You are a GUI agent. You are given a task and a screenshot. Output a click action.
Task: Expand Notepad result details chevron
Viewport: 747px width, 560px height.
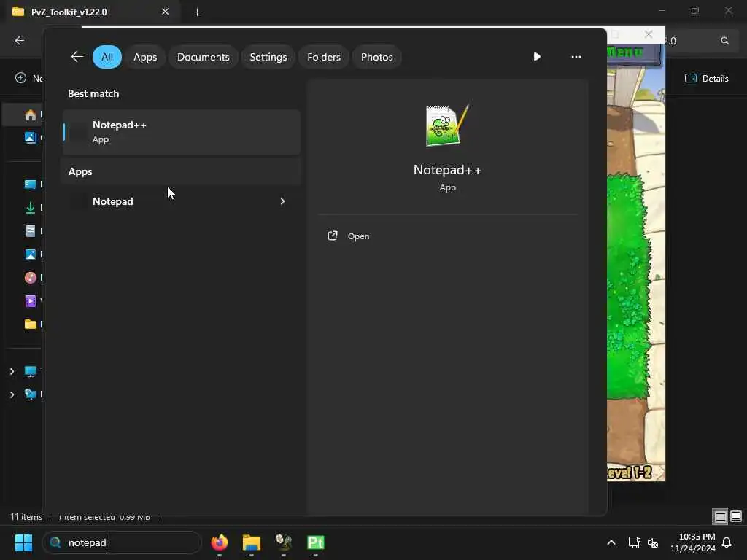(x=282, y=201)
